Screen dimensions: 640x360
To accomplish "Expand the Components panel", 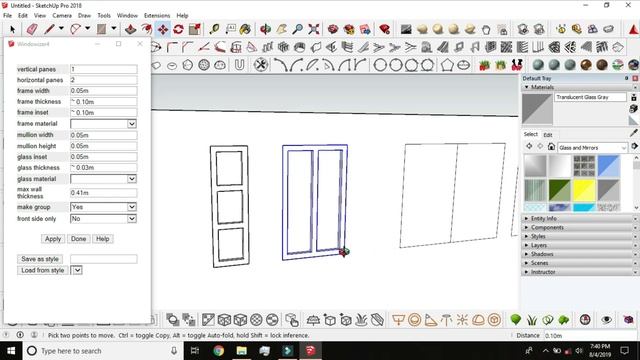I will [527, 227].
